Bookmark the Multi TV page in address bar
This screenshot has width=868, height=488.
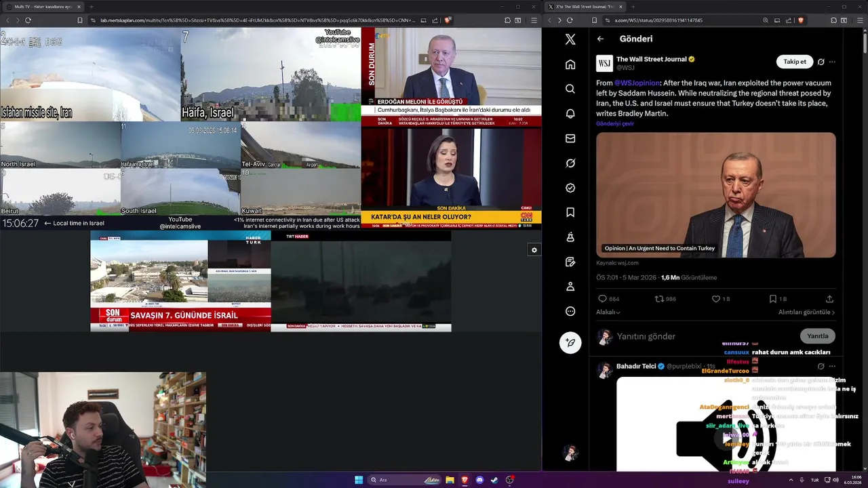tap(80, 20)
